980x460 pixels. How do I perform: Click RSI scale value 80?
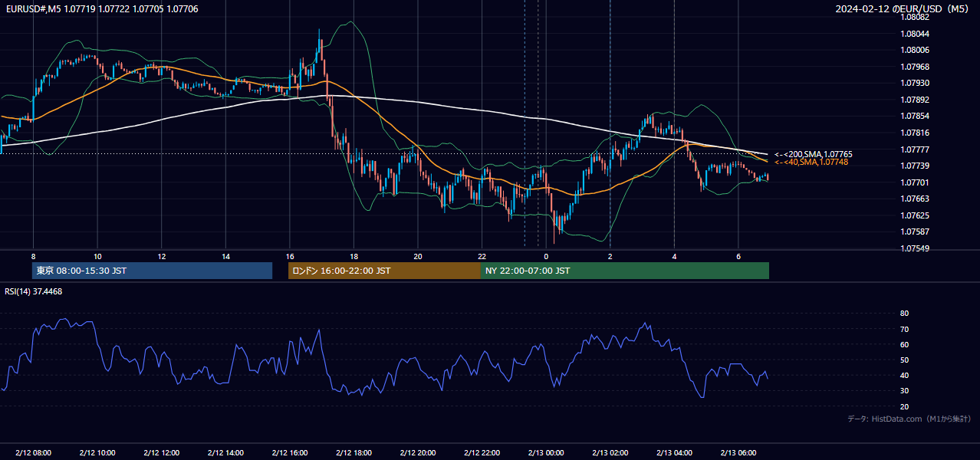(905, 314)
